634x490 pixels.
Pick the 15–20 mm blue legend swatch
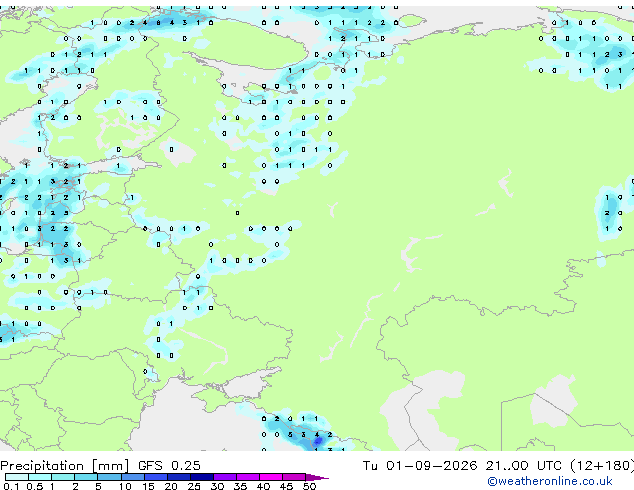click(x=156, y=477)
